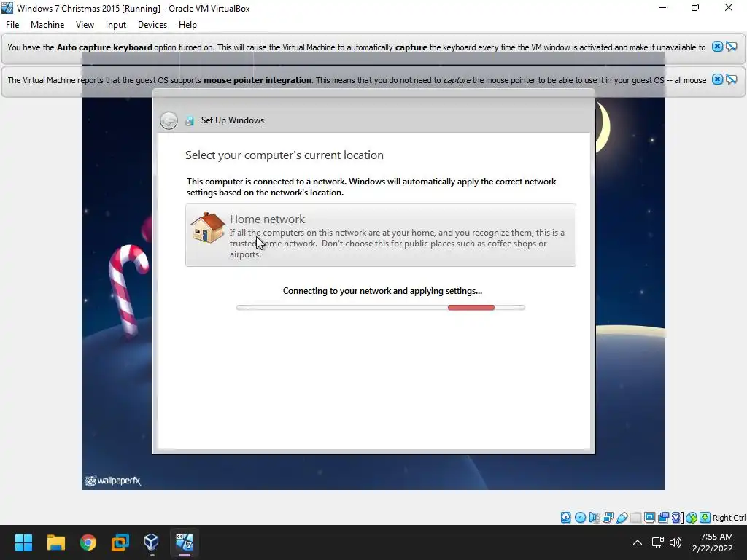Open the Help menu
This screenshot has width=747, height=560.
[x=187, y=25]
